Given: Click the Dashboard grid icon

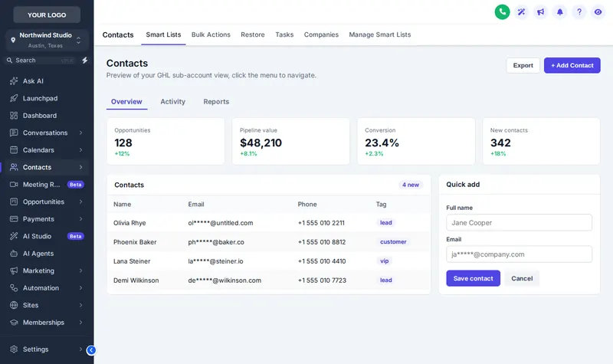Looking at the screenshot, I should [14, 116].
